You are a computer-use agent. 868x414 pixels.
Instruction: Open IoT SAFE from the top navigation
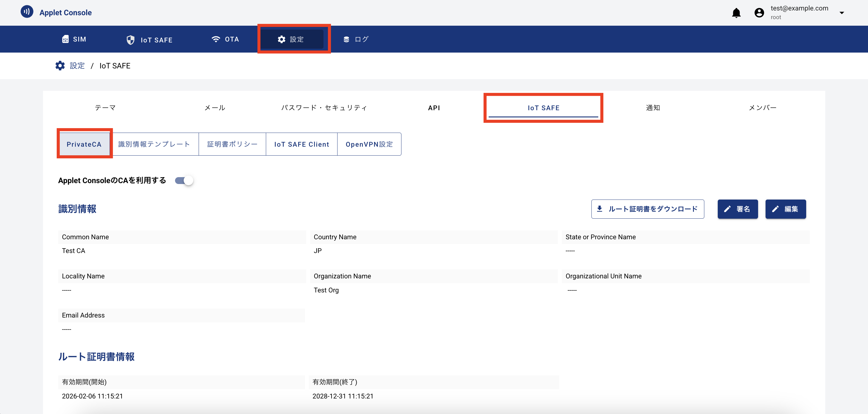[150, 40]
